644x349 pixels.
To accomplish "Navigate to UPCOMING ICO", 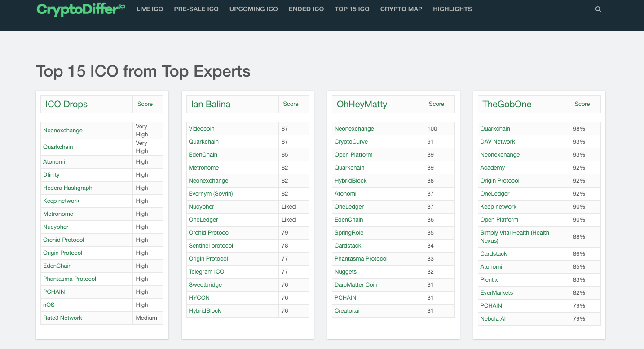I will (254, 9).
